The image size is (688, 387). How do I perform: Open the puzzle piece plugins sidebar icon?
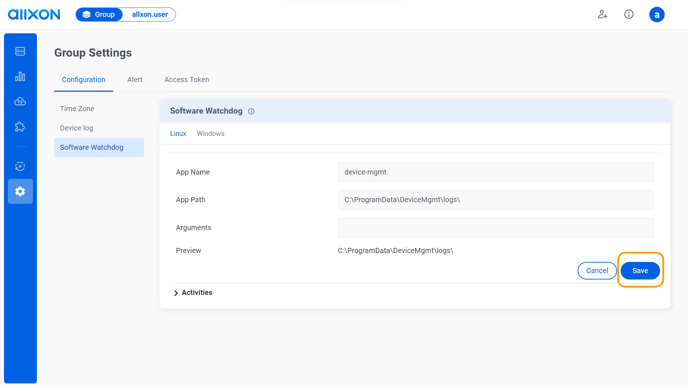click(20, 127)
